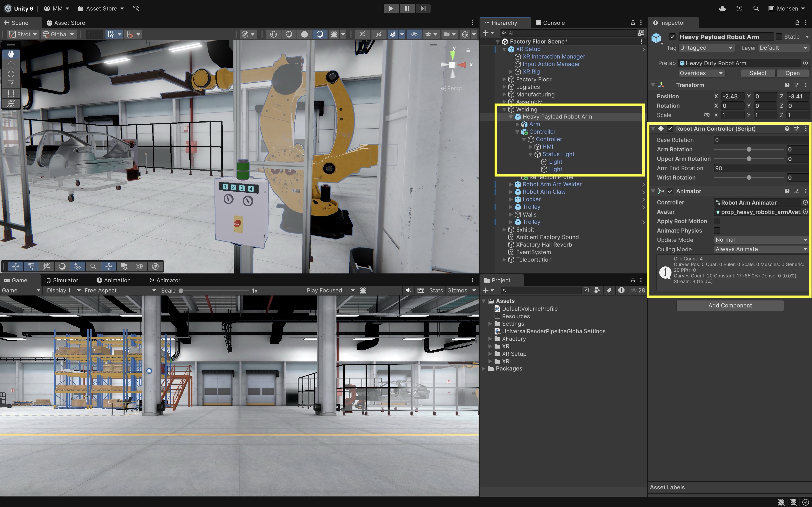Lock the Inspector panel

coord(797,23)
